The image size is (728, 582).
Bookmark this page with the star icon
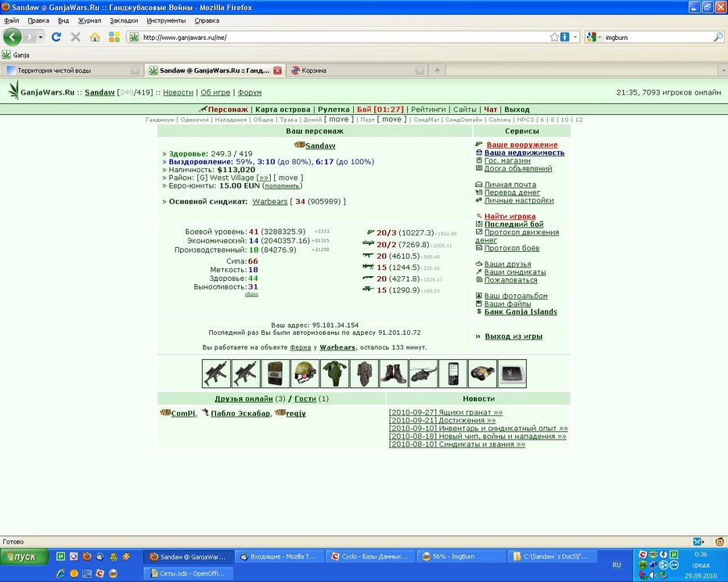pyautogui.click(x=554, y=37)
